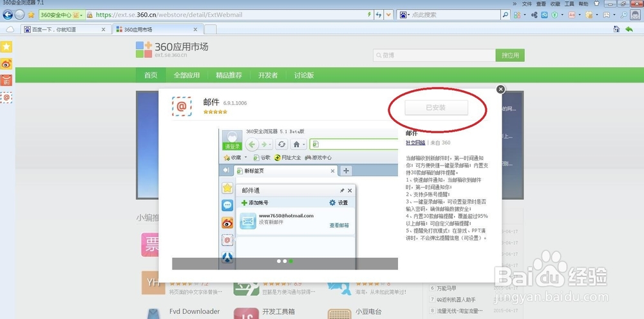The width and height of the screenshot is (644, 319).
Task: Click the favorites star next to address bar
Action: (x=31, y=15)
